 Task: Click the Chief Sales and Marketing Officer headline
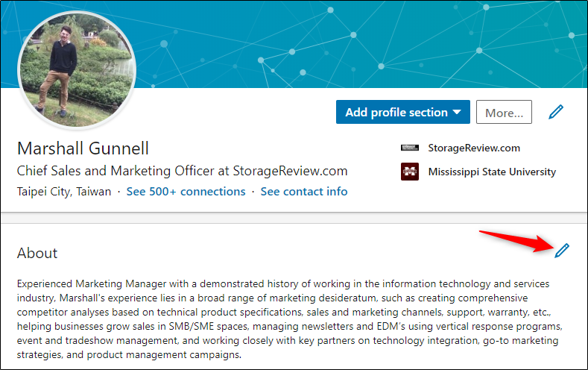click(x=183, y=171)
